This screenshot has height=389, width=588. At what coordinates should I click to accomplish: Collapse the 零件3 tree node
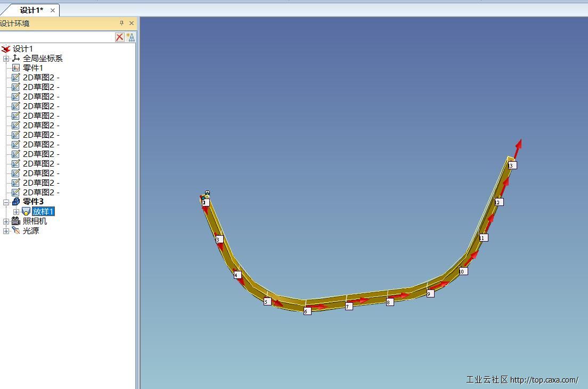click(6, 202)
